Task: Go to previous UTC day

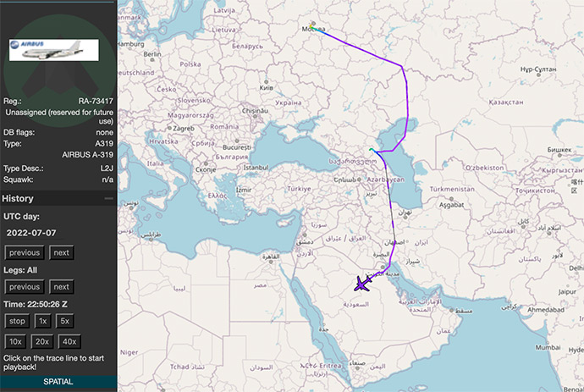Action: tap(25, 252)
